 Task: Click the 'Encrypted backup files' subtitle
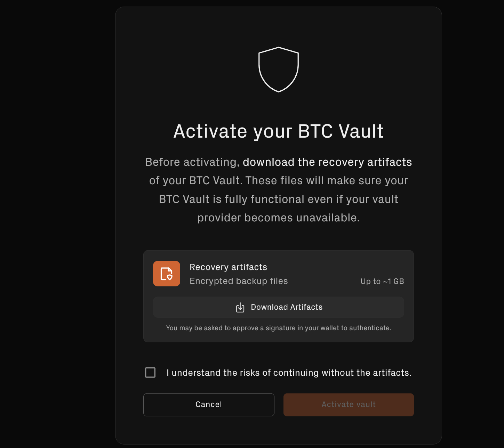(x=239, y=281)
